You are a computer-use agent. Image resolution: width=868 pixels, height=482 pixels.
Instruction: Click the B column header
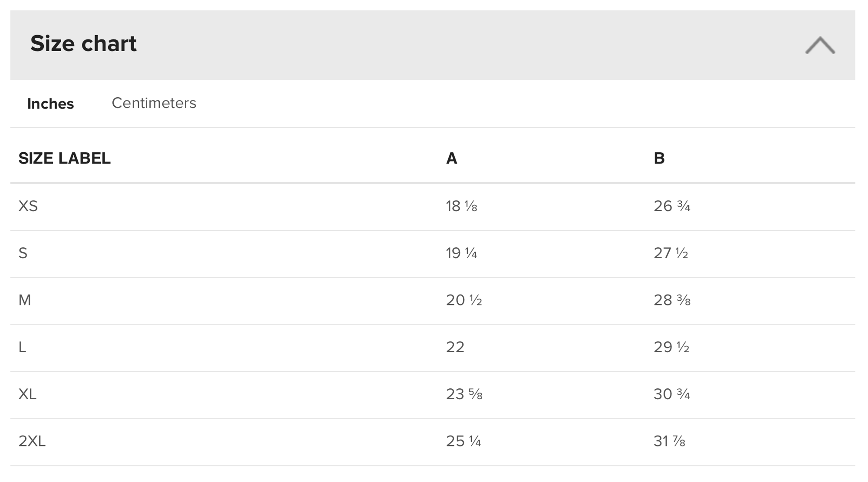pyautogui.click(x=659, y=158)
